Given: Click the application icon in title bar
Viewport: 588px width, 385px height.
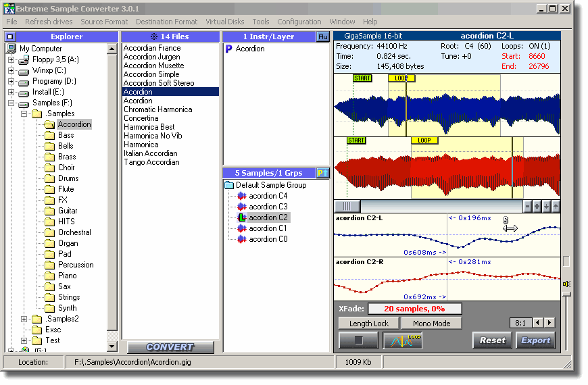Looking at the screenshot, I should [9, 8].
